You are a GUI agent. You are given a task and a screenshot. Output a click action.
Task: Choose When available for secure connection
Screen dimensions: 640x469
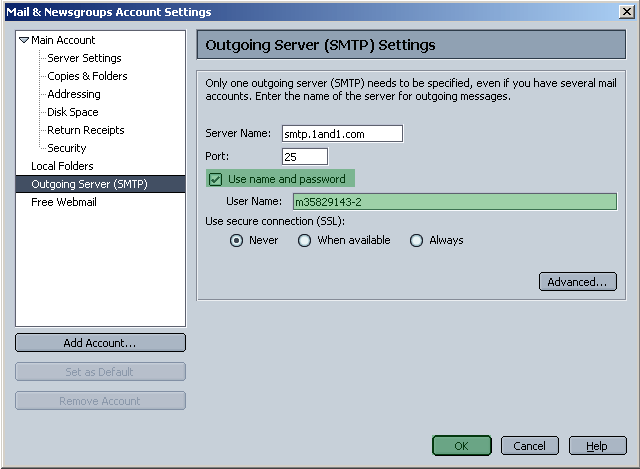[x=305, y=240]
